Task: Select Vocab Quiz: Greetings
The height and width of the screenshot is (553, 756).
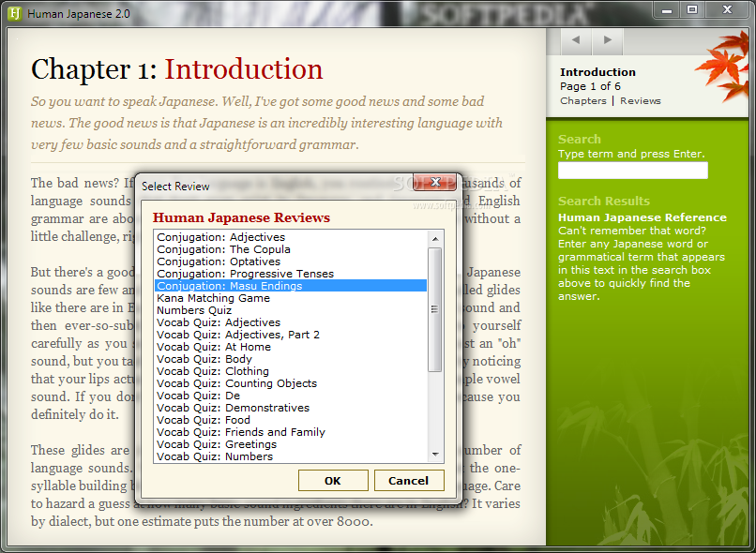Action: (x=291, y=444)
